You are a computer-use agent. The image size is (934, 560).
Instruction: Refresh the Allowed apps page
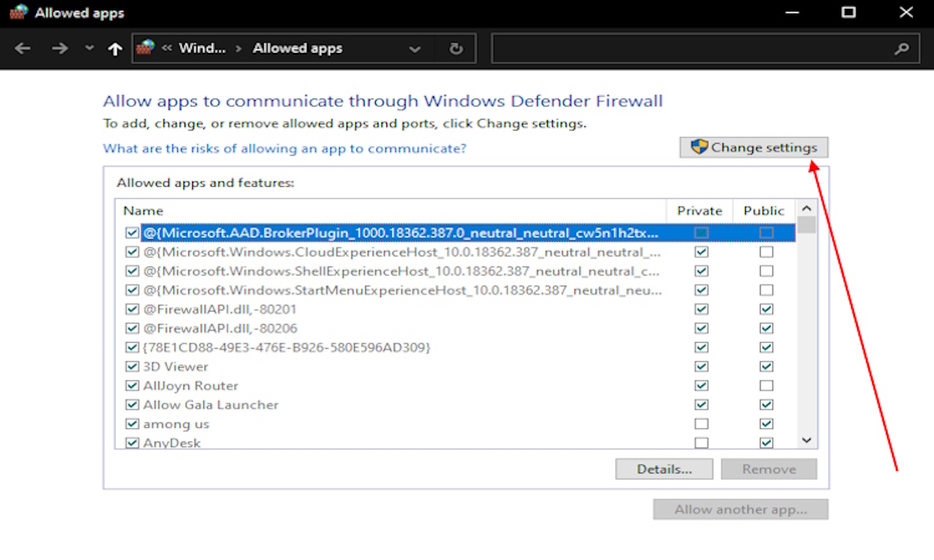point(456,49)
